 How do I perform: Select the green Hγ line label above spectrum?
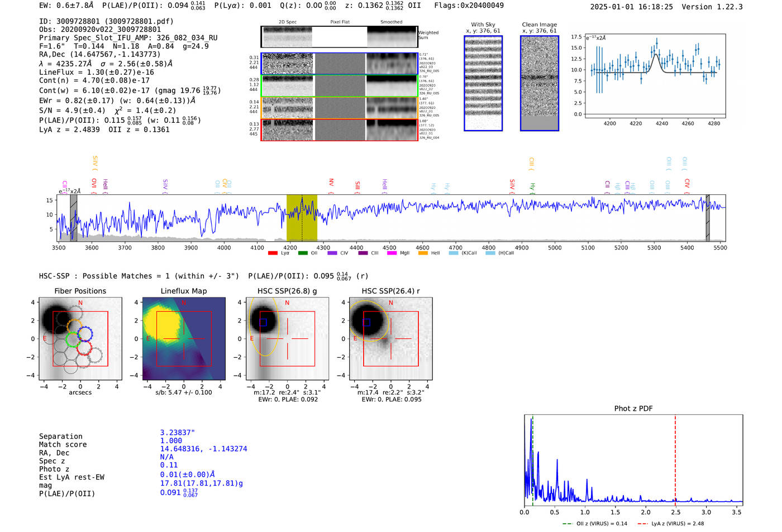click(x=532, y=187)
